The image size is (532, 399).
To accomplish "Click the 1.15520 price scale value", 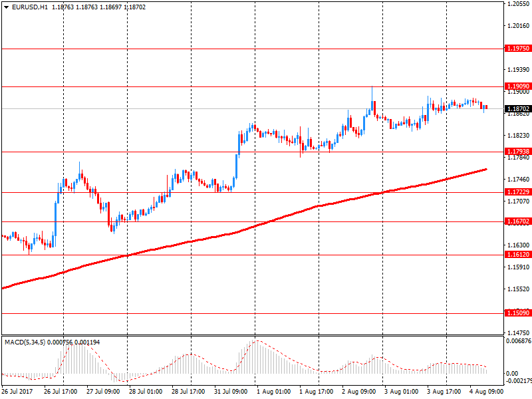I will click(519, 289).
